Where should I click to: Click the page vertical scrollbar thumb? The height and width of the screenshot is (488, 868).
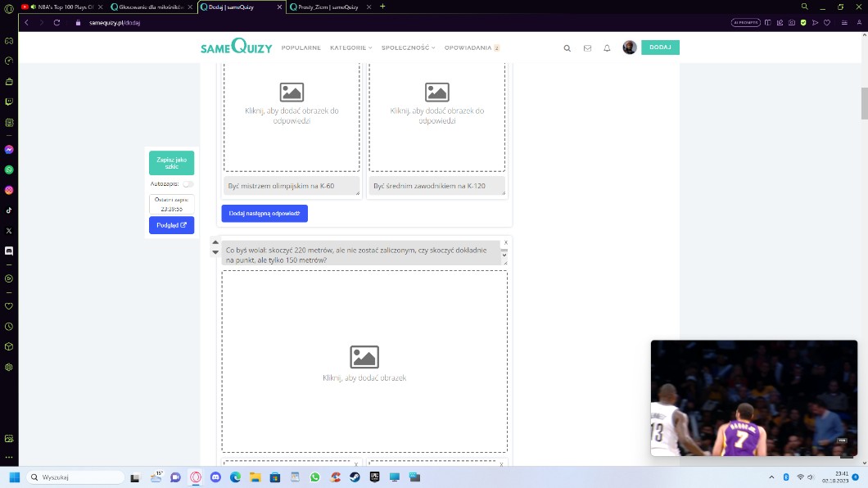(x=863, y=102)
